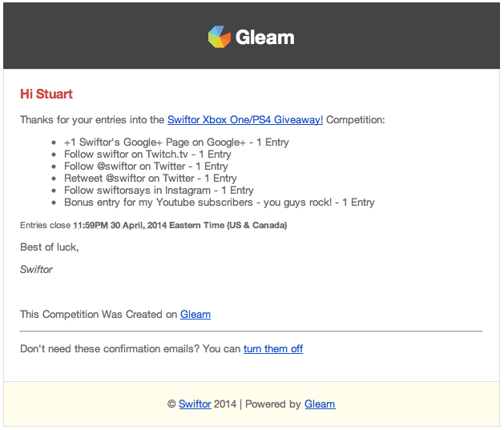Select the "Follow @swiftor on Twitter" entry

[x=146, y=166]
